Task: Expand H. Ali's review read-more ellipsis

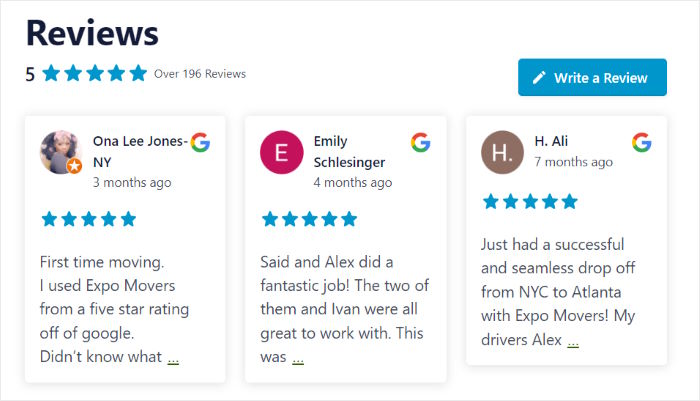Action: coord(572,341)
